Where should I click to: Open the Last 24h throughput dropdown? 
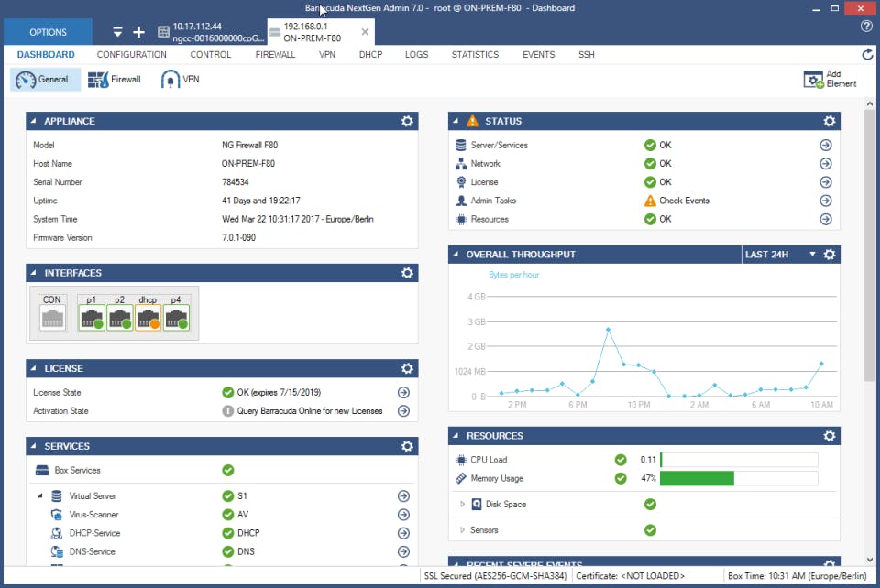(812, 254)
